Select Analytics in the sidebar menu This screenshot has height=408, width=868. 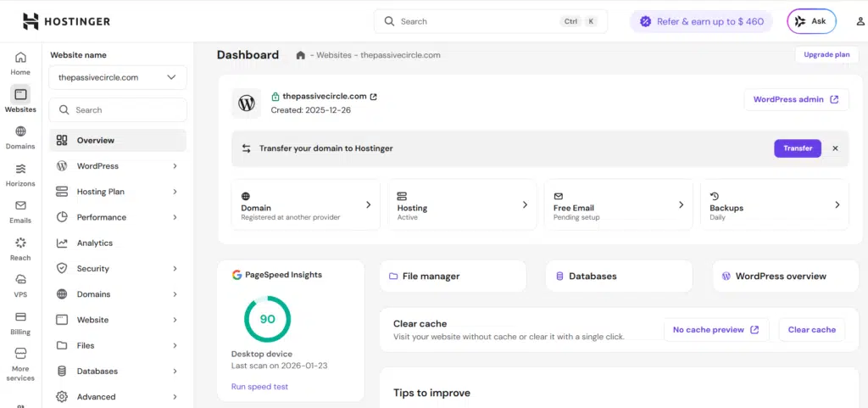pyautogui.click(x=118, y=243)
